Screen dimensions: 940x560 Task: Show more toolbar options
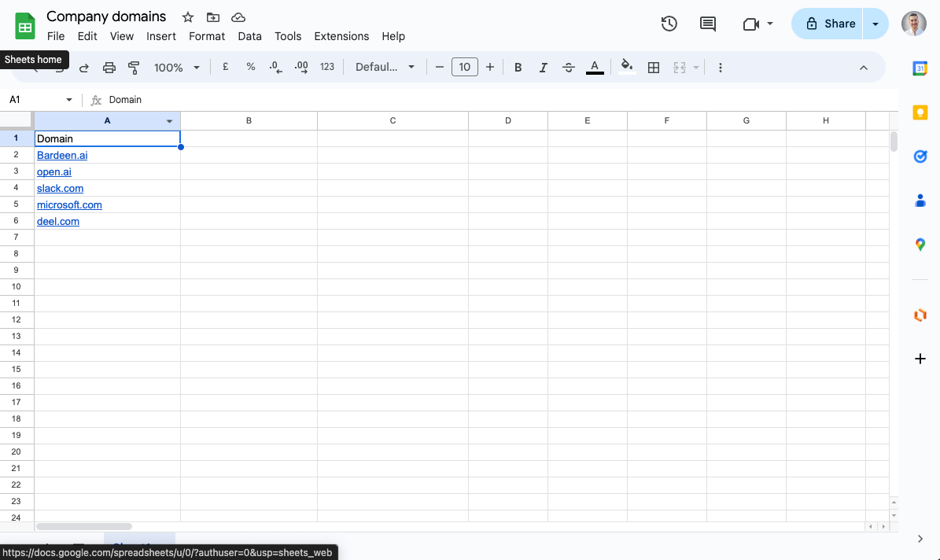[720, 68]
